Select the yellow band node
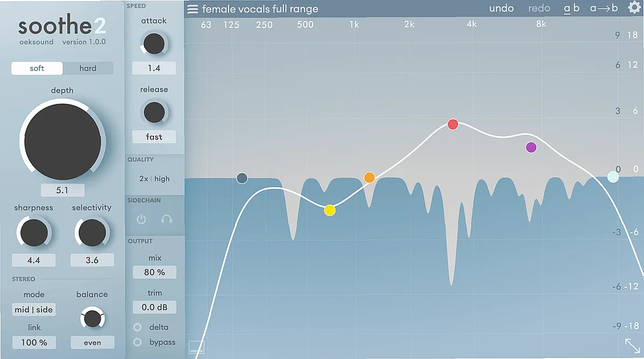Viewport: 644px width, 359px height. point(330,210)
